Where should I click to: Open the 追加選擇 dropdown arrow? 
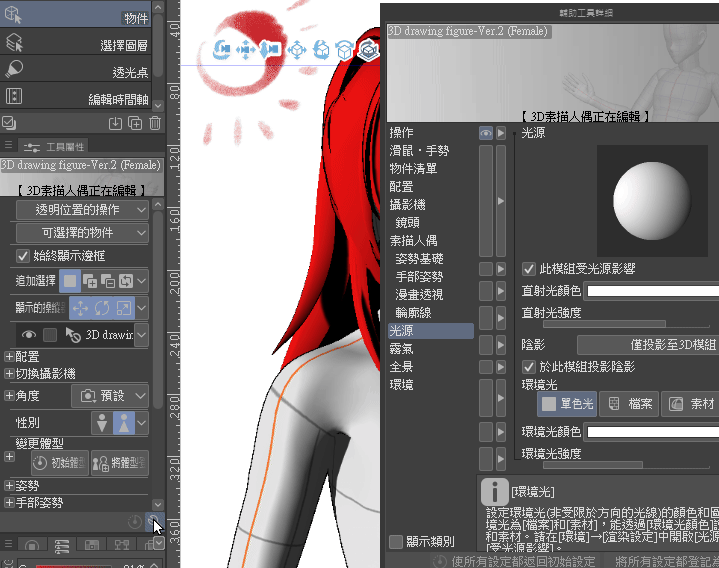click(142, 281)
